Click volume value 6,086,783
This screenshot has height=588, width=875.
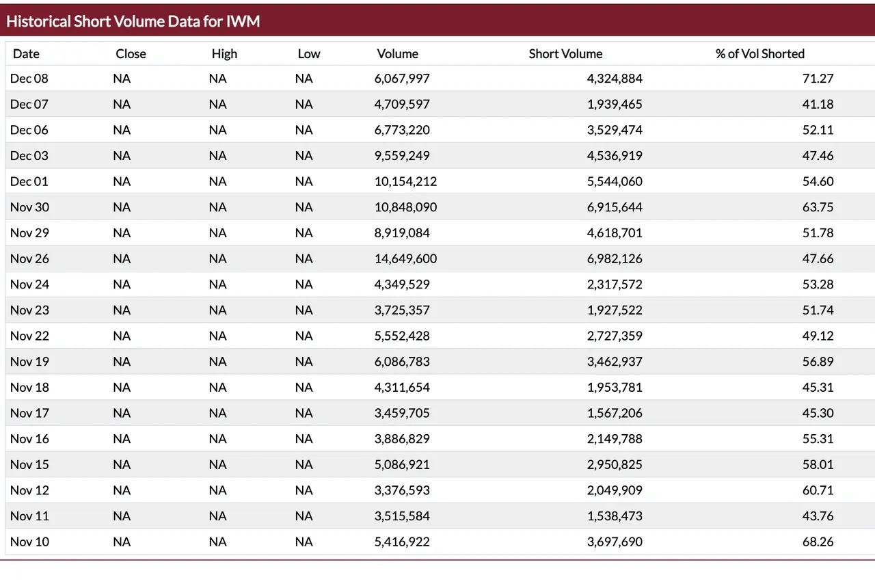403,362
